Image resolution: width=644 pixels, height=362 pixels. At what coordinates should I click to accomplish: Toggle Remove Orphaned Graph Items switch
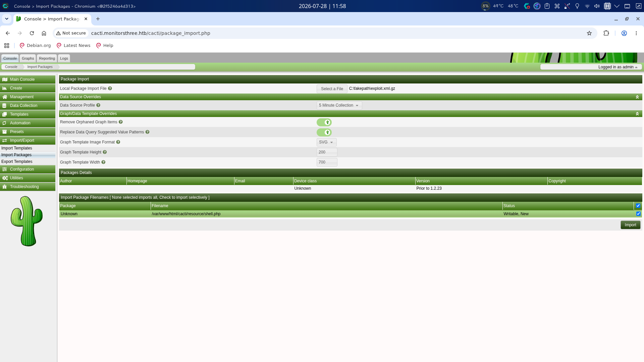[x=324, y=122]
